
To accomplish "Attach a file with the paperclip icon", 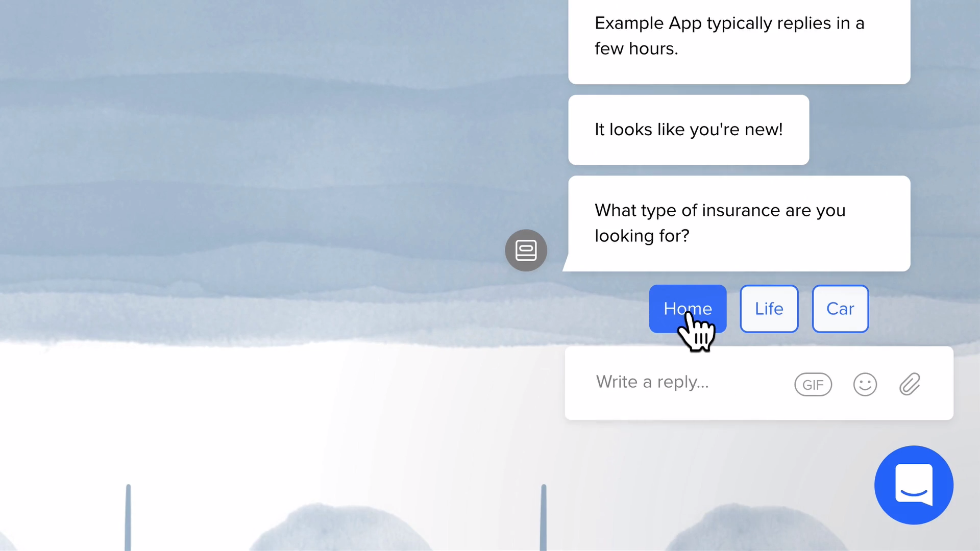I will tap(910, 384).
